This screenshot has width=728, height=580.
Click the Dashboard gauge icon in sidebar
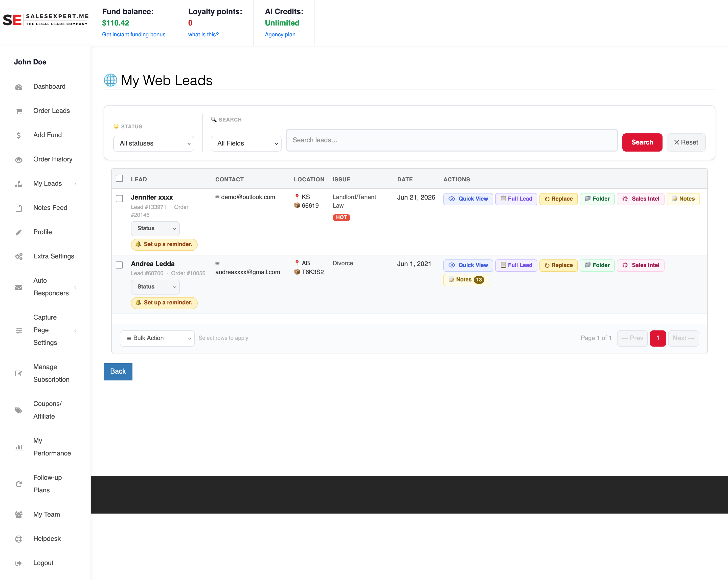18,87
